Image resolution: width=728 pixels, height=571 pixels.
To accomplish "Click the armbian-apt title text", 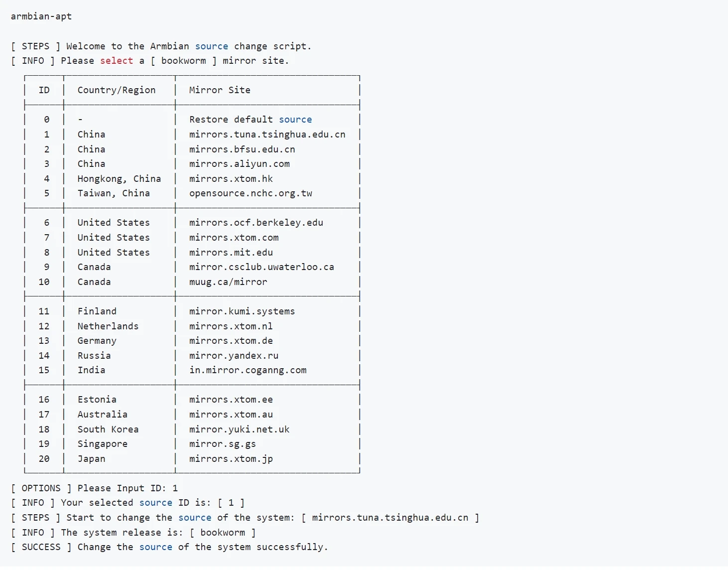I will click(x=41, y=16).
